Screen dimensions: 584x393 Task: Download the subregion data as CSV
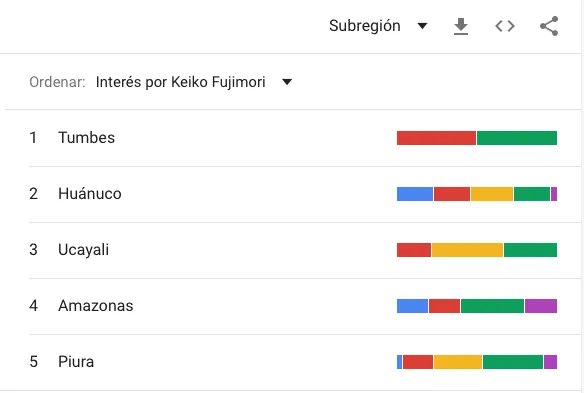pyautogui.click(x=461, y=26)
